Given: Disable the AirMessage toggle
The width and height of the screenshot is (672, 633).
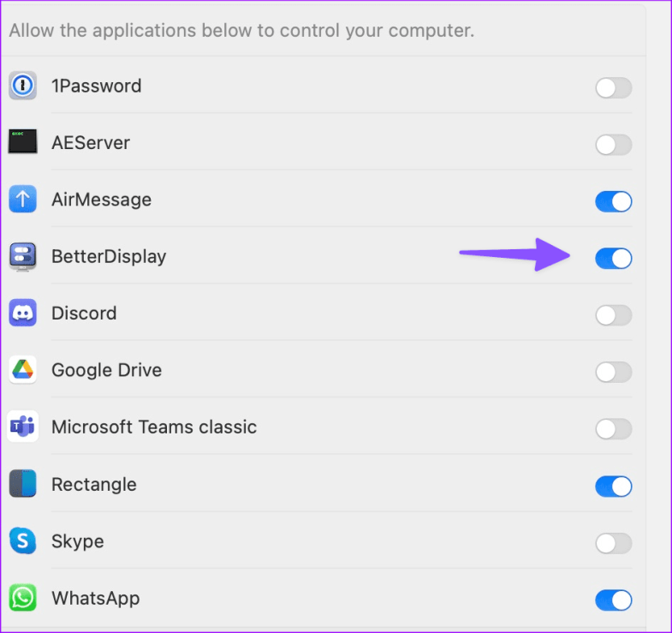Looking at the screenshot, I should (x=613, y=201).
